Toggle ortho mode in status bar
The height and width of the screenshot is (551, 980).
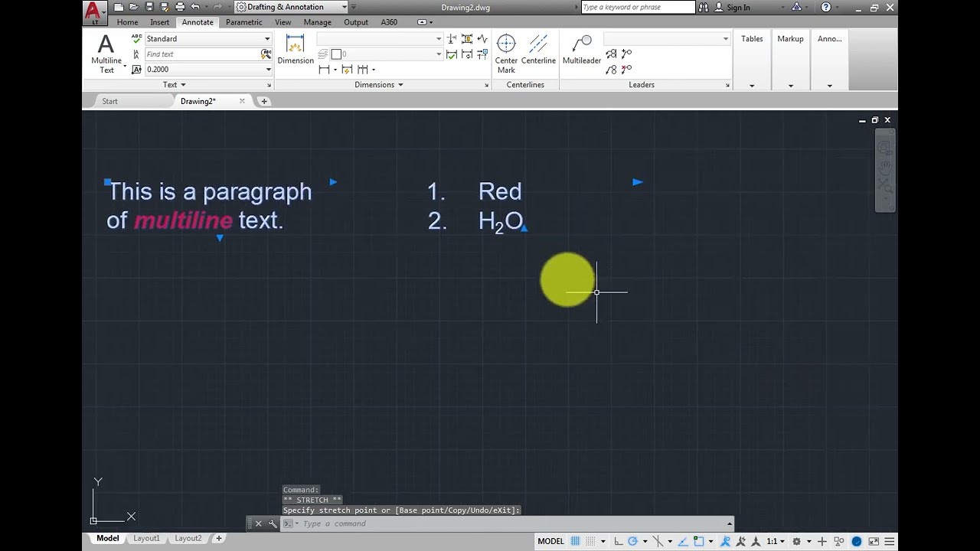coord(619,541)
